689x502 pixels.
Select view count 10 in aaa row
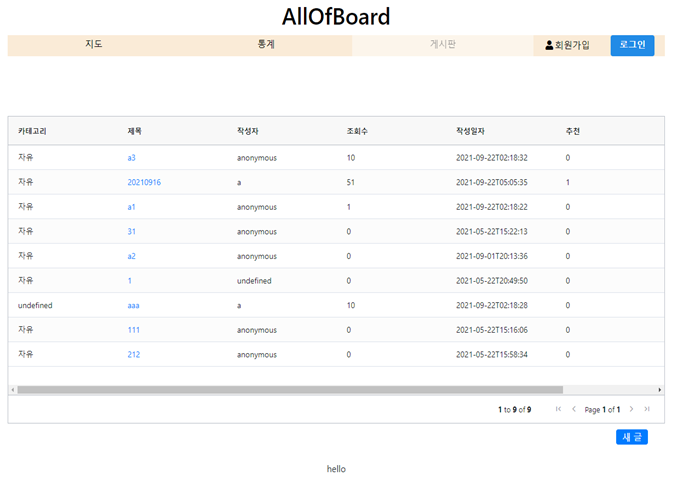(351, 306)
